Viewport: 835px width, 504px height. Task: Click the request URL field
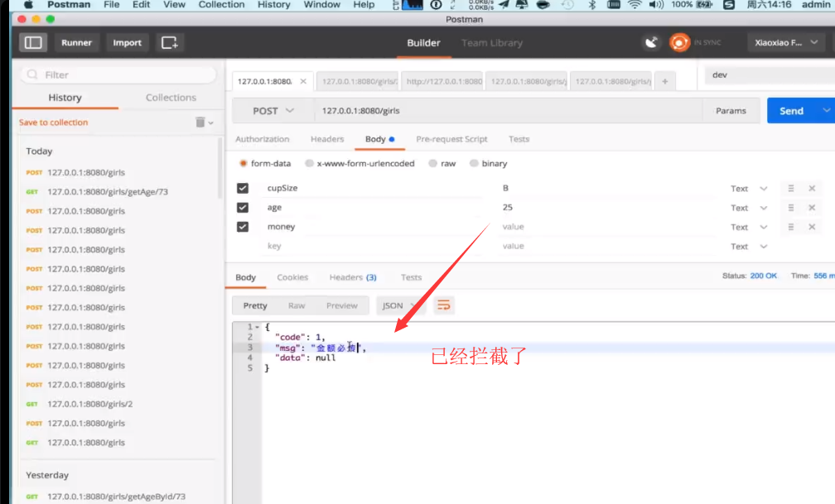click(508, 111)
